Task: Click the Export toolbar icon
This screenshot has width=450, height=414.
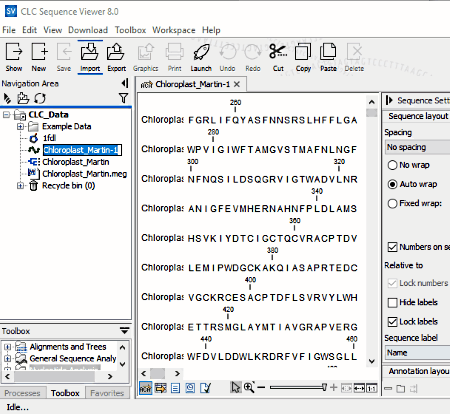Action: point(116,57)
